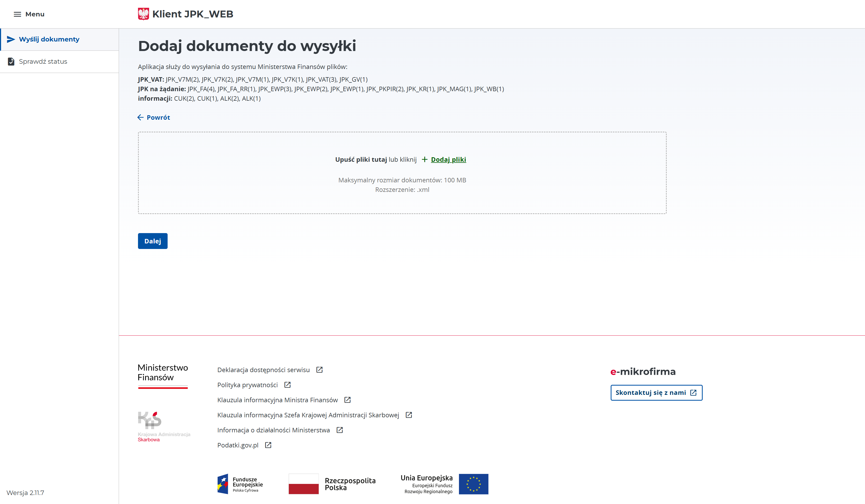This screenshot has height=504, width=865.
Task: Select Wyślij dokumenty in the sidebar
Action: [x=60, y=39]
